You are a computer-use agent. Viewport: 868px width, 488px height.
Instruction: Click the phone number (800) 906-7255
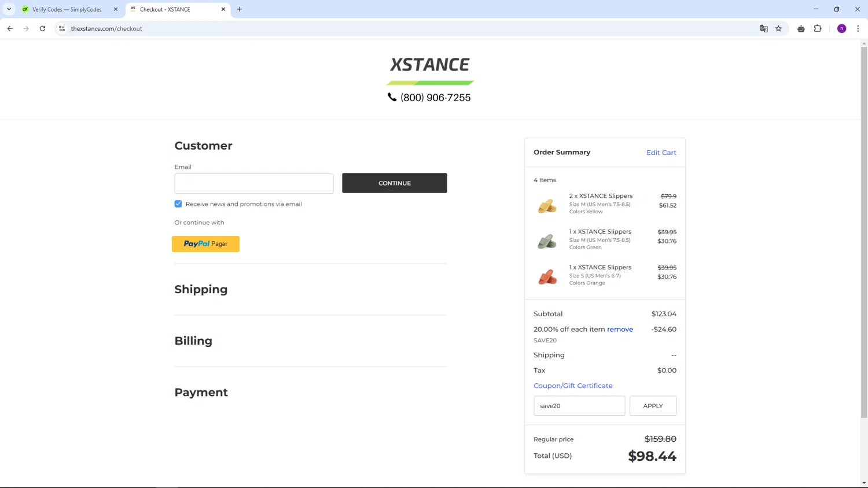[x=435, y=98]
